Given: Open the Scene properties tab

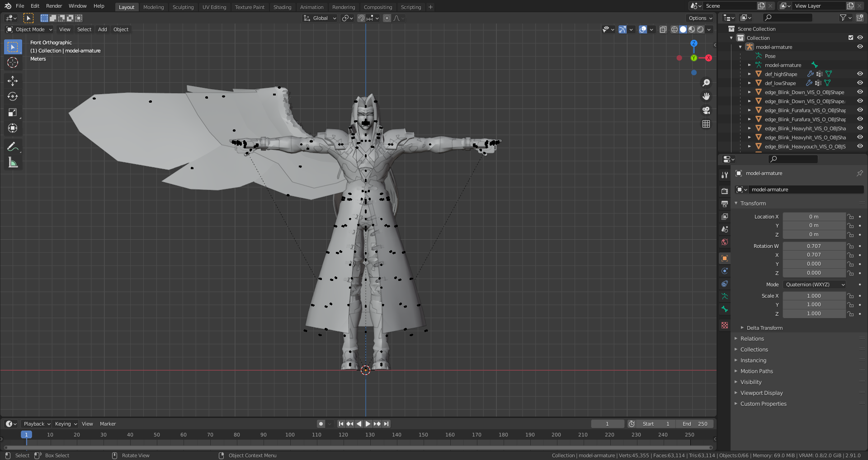Looking at the screenshot, I should click(x=725, y=229).
